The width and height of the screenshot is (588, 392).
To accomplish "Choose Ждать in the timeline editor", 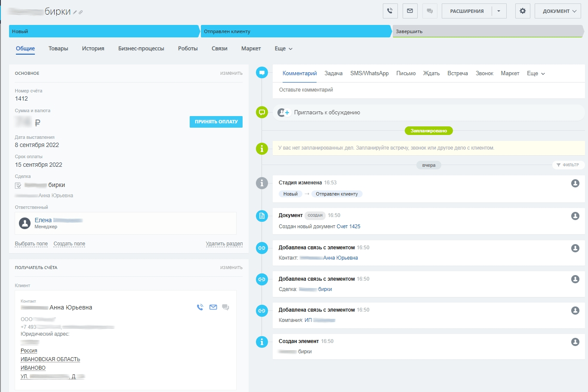I will (x=431, y=73).
